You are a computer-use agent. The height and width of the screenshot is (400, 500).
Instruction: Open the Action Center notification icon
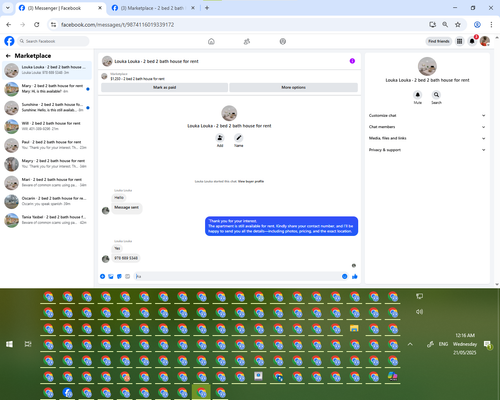(488, 344)
